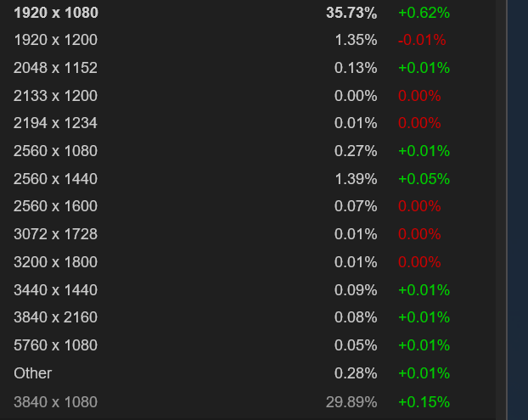Select the +0.62% change value
The width and height of the screenshot is (528, 420).
[x=424, y=13]
